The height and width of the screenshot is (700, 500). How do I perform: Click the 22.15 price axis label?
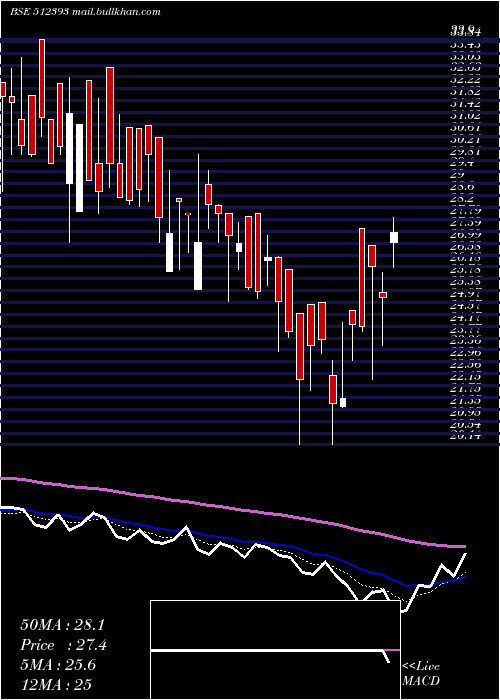pos(465,377)
